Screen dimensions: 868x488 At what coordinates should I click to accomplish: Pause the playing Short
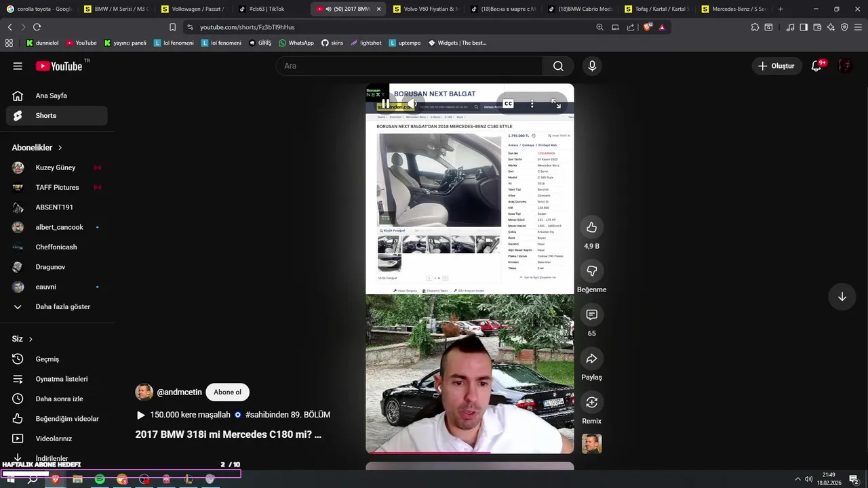[x=385, y=104]
